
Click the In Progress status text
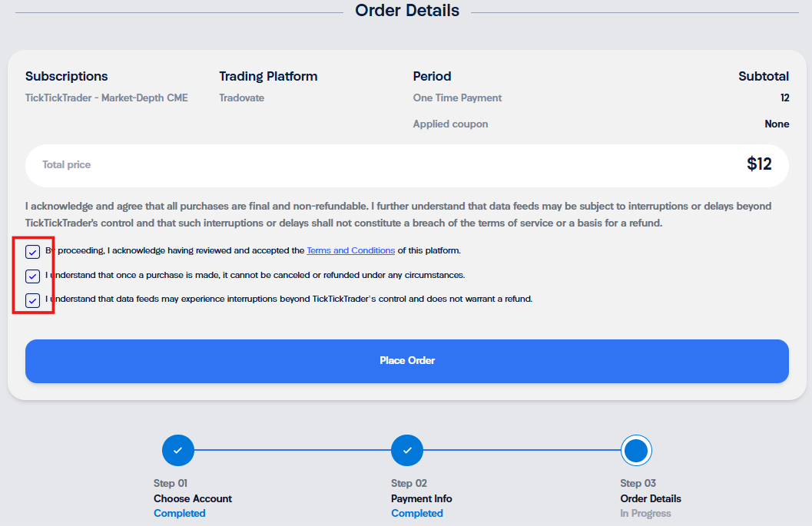coord(645,513)
